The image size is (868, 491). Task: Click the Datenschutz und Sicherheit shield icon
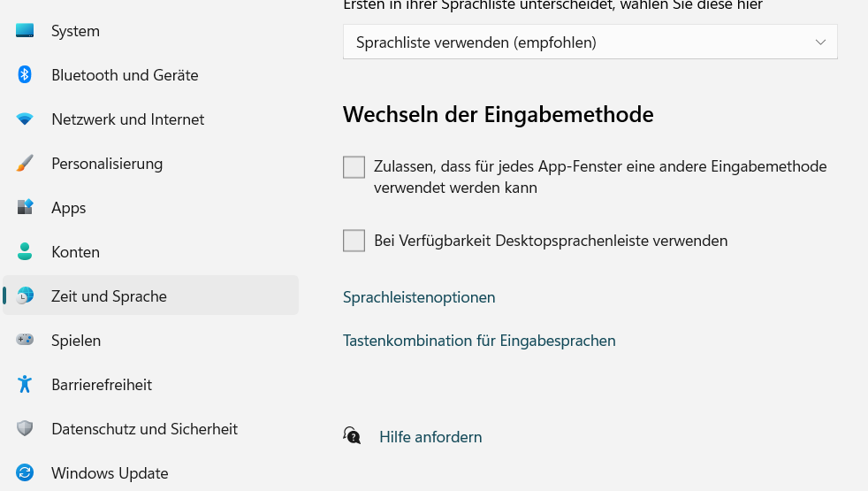click(x=25, y=429)
